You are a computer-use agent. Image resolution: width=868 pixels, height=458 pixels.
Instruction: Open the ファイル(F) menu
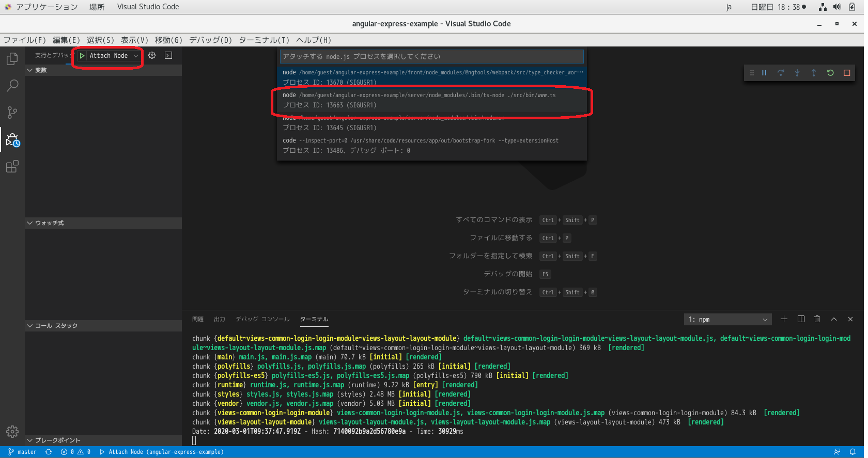(x=25, y=40)
